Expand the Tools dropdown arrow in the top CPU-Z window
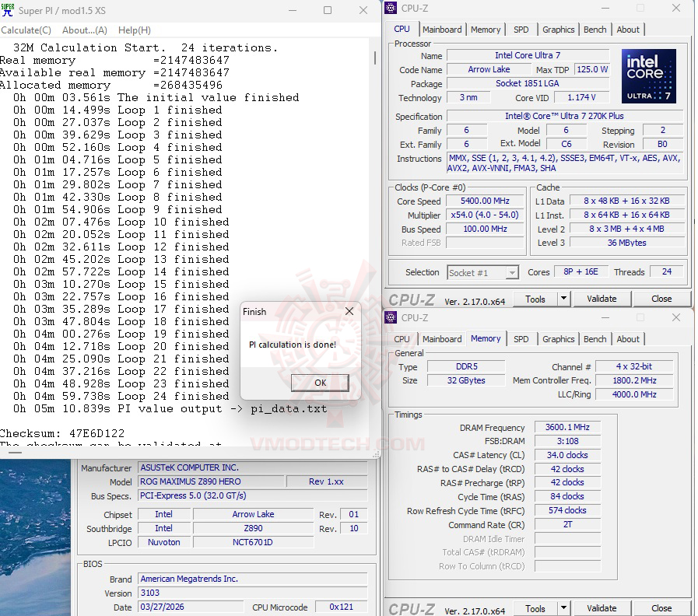 (x=563, y=299)
